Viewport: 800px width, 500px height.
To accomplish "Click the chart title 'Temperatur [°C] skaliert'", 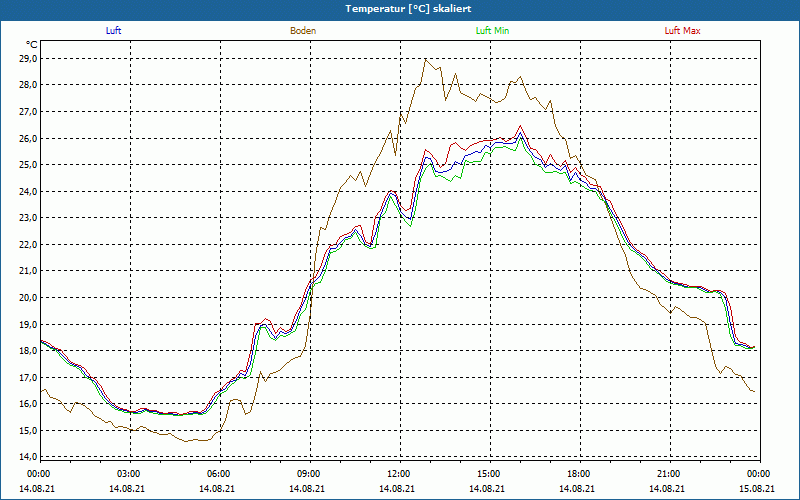I will tap(408, 9).
